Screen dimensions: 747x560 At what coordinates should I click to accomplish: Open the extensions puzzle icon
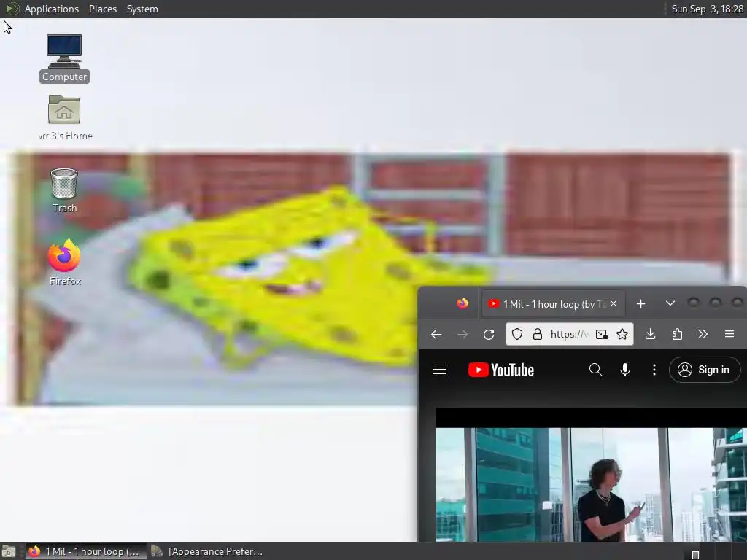(x=677, y=334)
